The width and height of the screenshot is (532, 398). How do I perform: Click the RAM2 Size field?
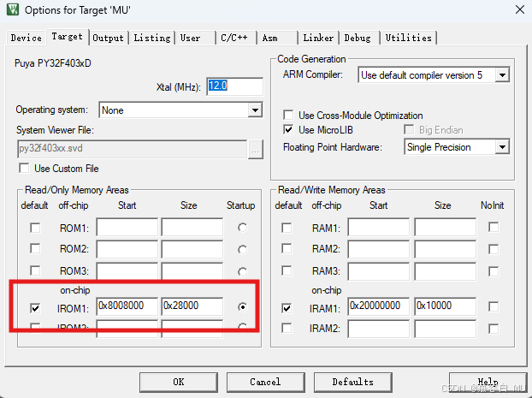point(445,249)
